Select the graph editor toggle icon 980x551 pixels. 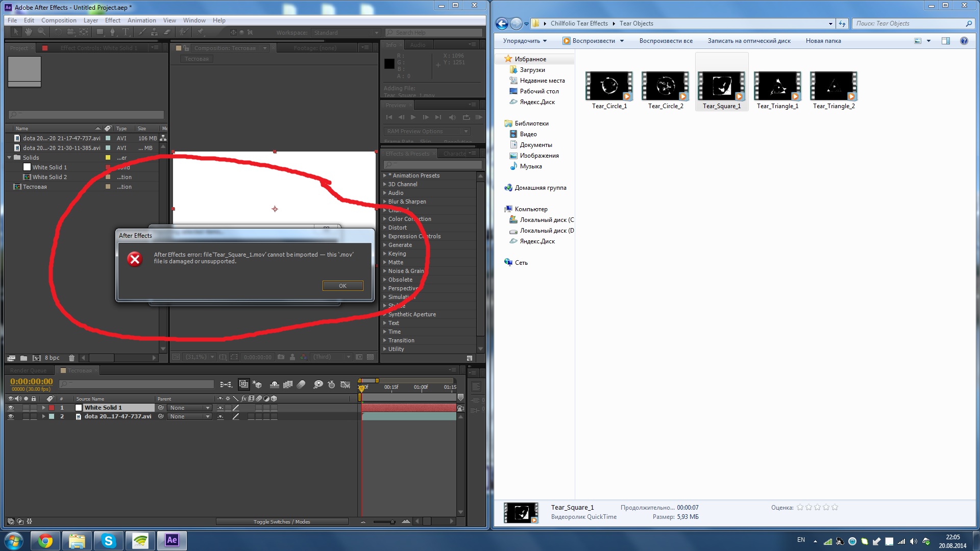(x=345, y=385)
